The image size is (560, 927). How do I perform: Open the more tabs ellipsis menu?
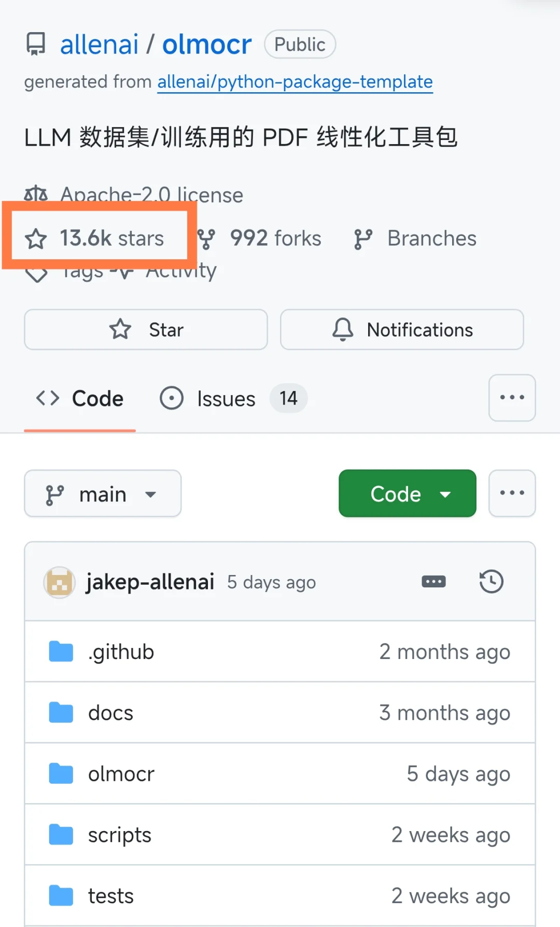(x=512, y=398)
